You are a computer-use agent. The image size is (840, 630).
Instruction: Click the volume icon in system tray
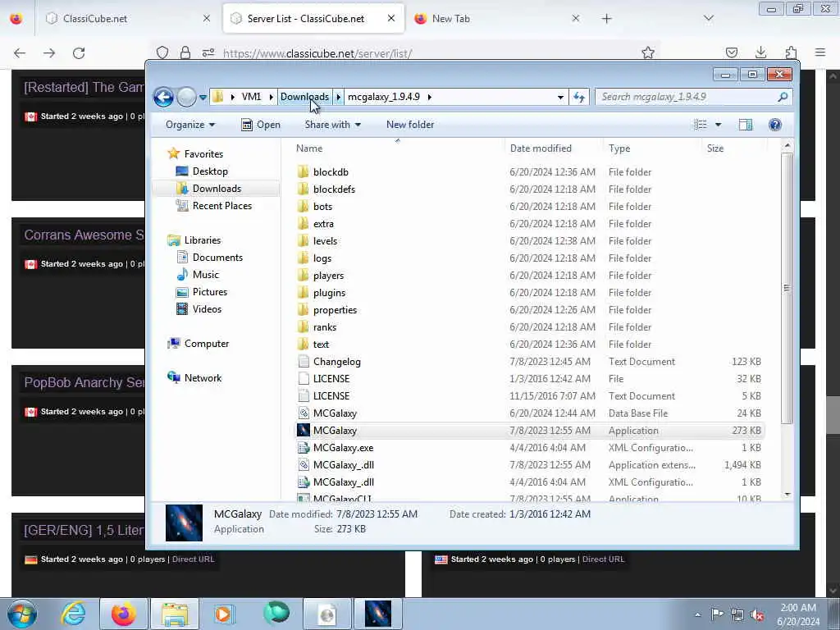click(757, 614)
